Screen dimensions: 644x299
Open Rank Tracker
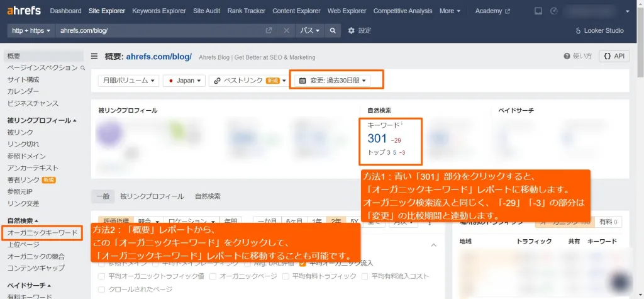click(247, 11)
